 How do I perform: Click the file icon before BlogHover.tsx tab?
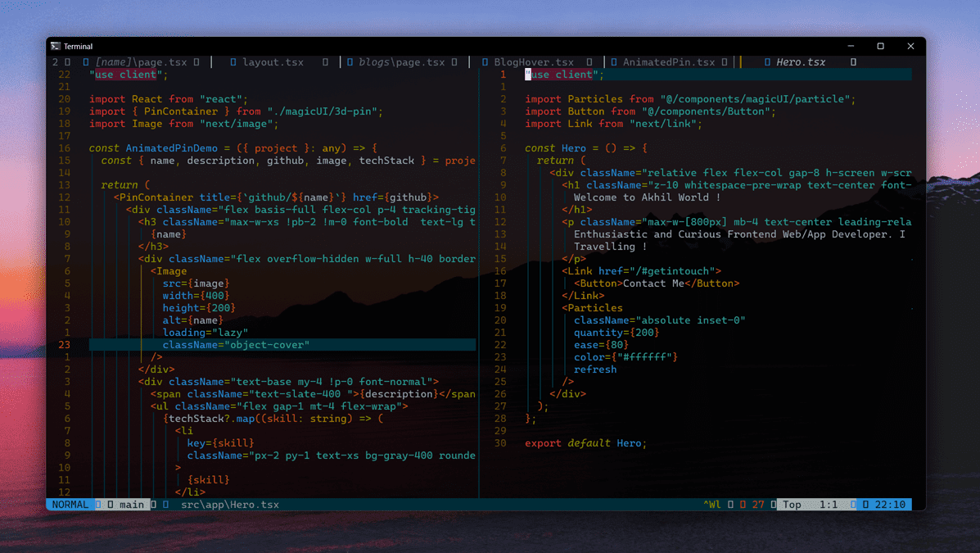[485, 62]
